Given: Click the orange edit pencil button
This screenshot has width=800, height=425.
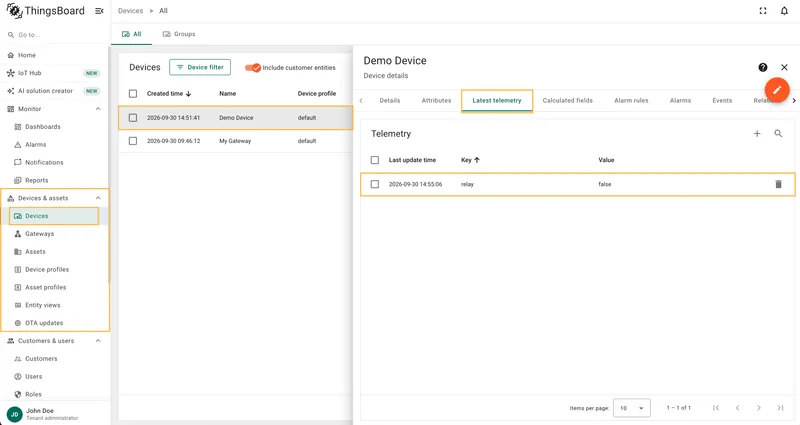Looking at the screenshot, I should tap(777, 90).
